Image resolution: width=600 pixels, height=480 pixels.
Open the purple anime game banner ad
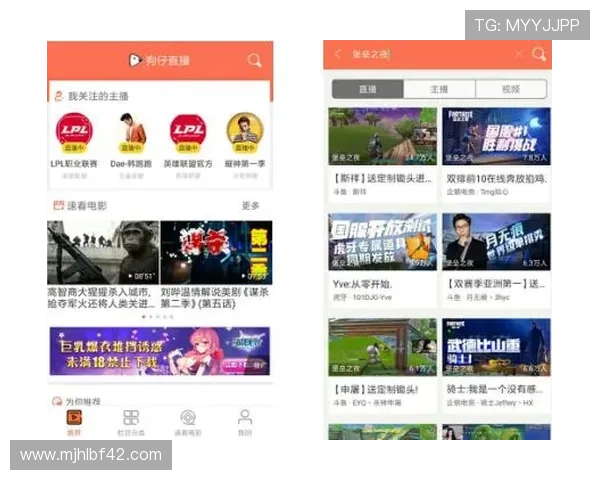[x=160, y=351]
